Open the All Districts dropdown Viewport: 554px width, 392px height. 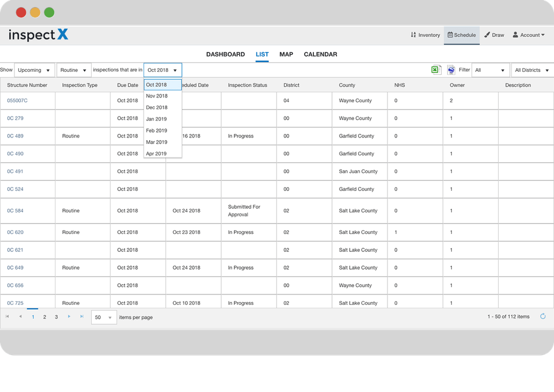(531, 70)
